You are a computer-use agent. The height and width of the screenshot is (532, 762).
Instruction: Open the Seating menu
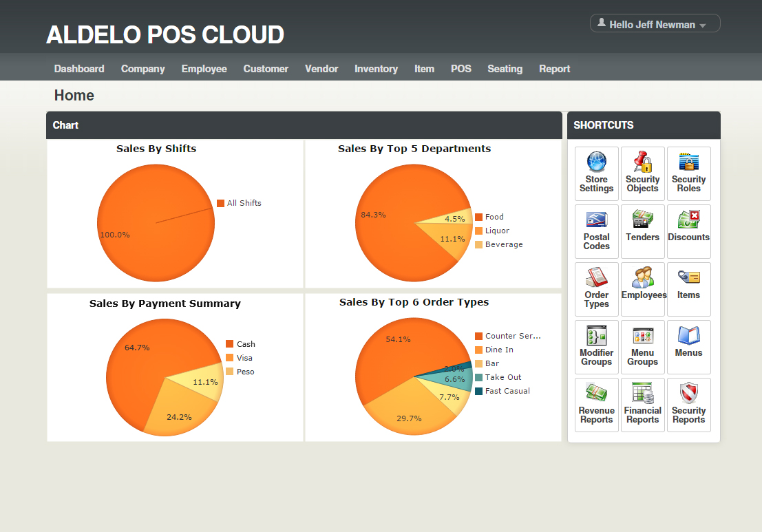(x=505, y=69)
